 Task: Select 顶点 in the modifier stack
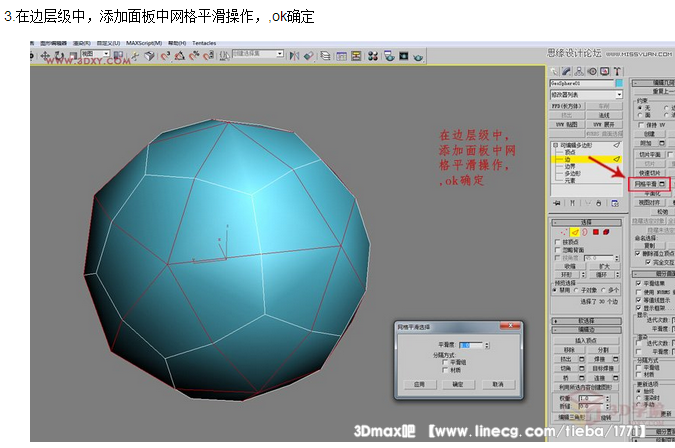pyautogui.click(x=570, y=152)
